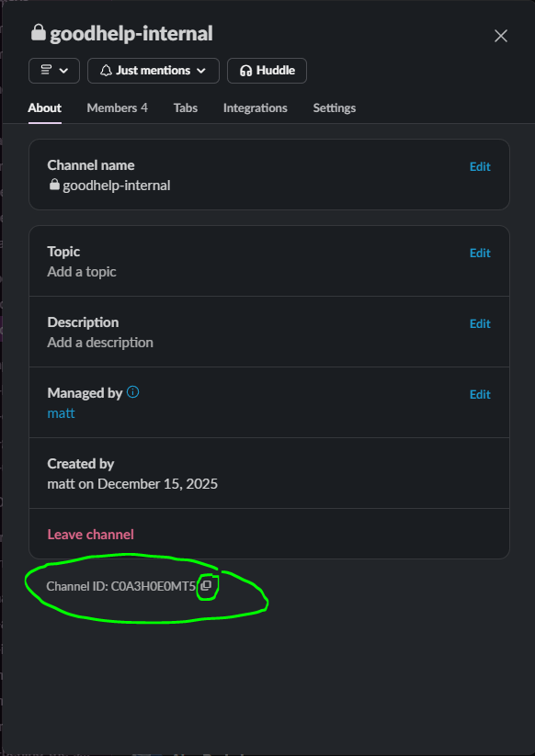Click the lock icon under Channel name
535x756 pixels.
click(x=53, y=185)
